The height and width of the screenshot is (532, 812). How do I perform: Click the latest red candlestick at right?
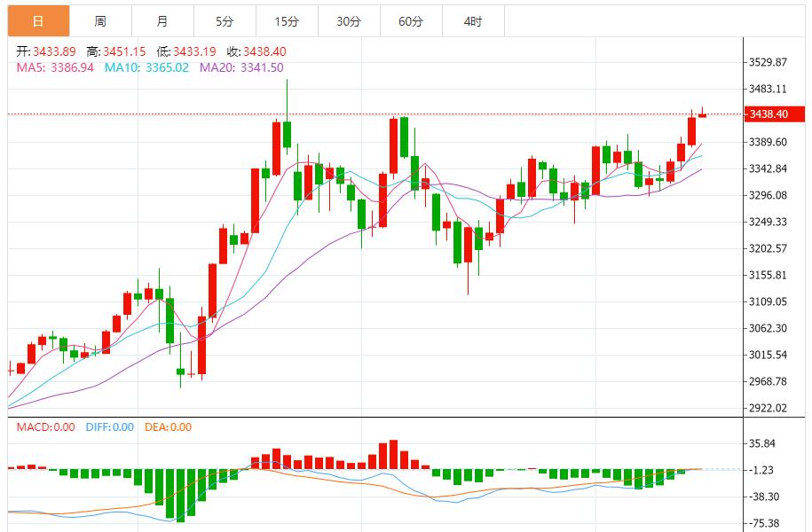click(x=702, y=115)
